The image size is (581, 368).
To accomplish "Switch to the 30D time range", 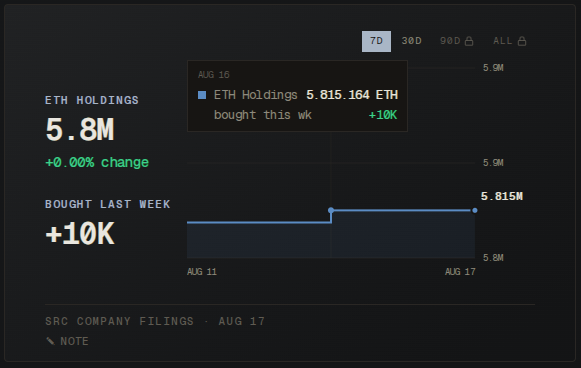I will coord(411,41).
